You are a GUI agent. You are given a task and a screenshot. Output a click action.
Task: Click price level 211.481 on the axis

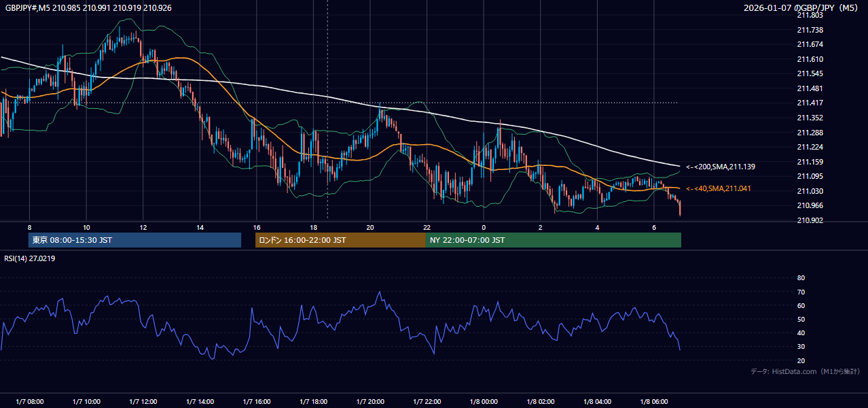click(x=810, y=88)
